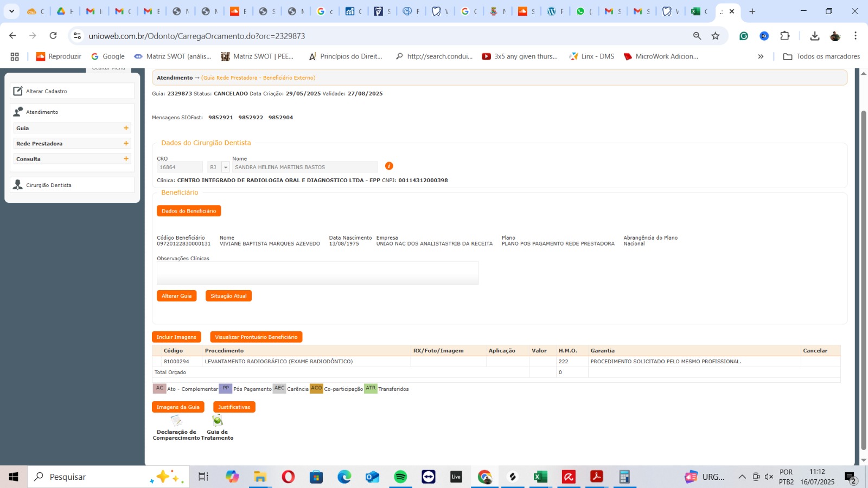868x488 pixels.
Task: Click the orange info icon beside dentist name
Action: pos(389,166)
